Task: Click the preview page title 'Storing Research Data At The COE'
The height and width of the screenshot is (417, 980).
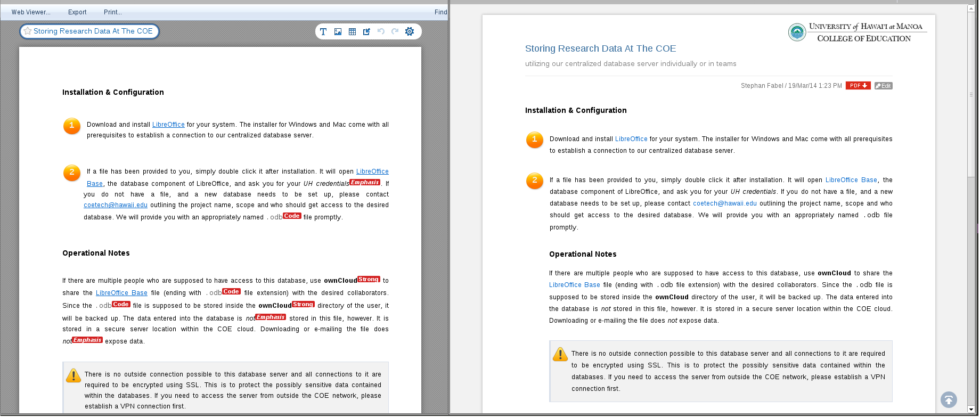Action: click(x=600, y=48)
